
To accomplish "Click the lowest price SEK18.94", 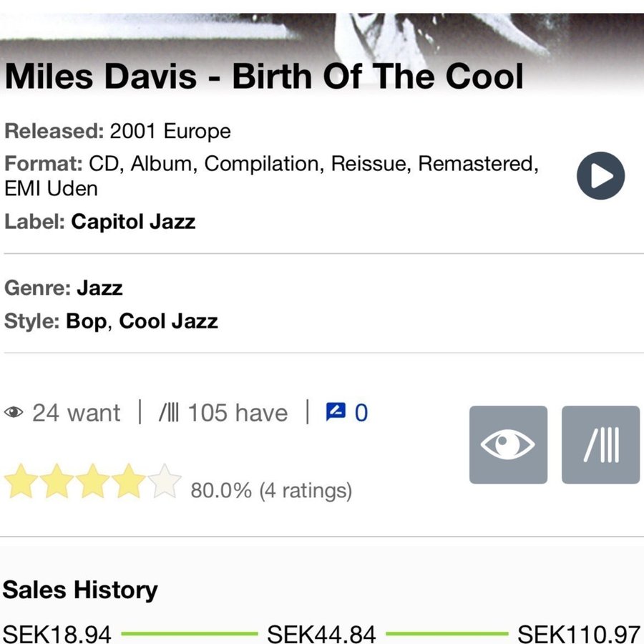I will [x=57, y=634].
